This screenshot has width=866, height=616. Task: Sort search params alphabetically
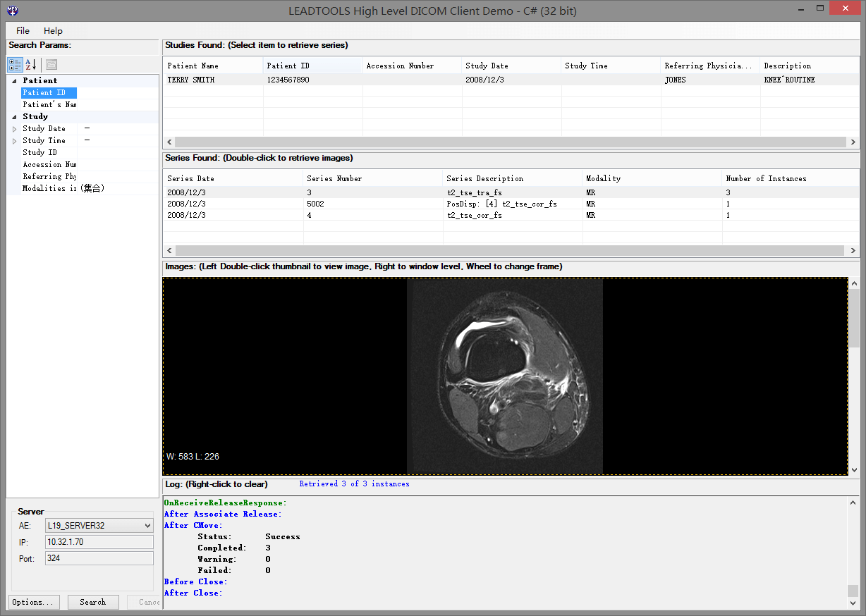pos(31,65)
